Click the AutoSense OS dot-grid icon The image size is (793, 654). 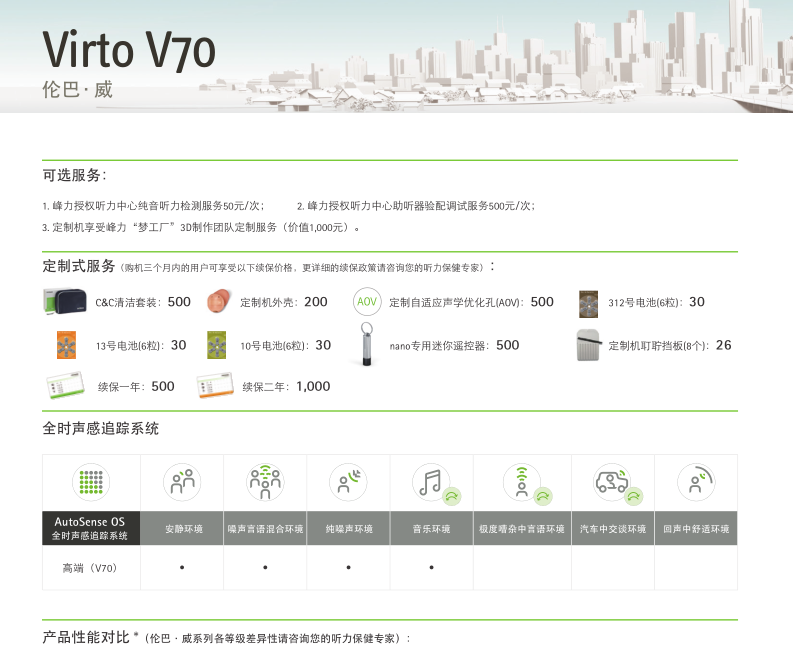(90, 483)
